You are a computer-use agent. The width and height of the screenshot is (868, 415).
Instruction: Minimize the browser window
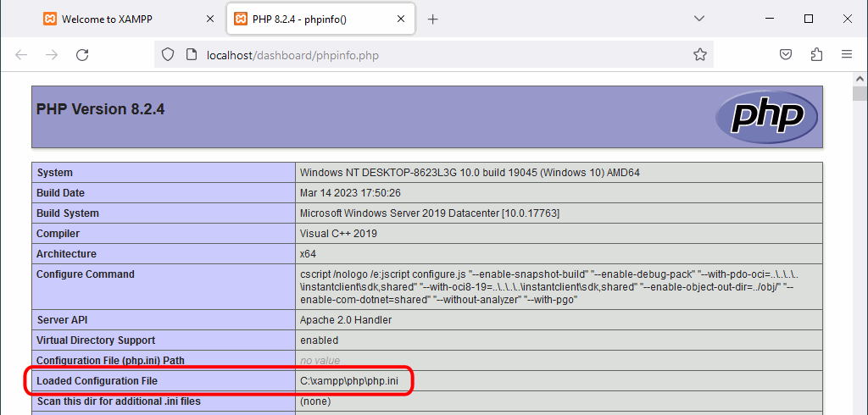pyautogui.click(x=770, y=19)
